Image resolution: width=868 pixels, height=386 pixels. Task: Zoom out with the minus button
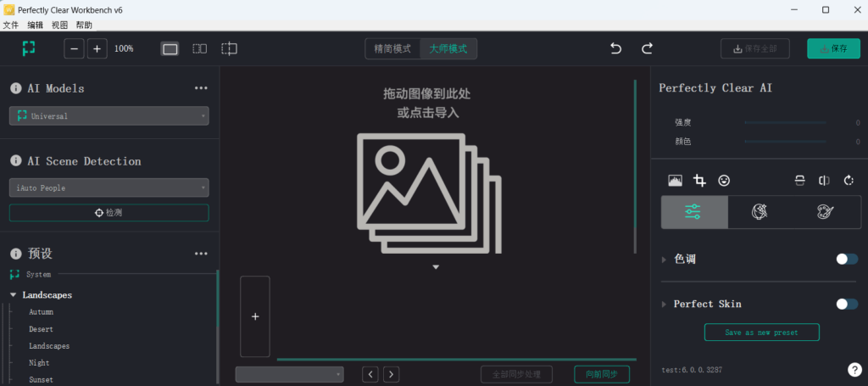pos(75,48)
